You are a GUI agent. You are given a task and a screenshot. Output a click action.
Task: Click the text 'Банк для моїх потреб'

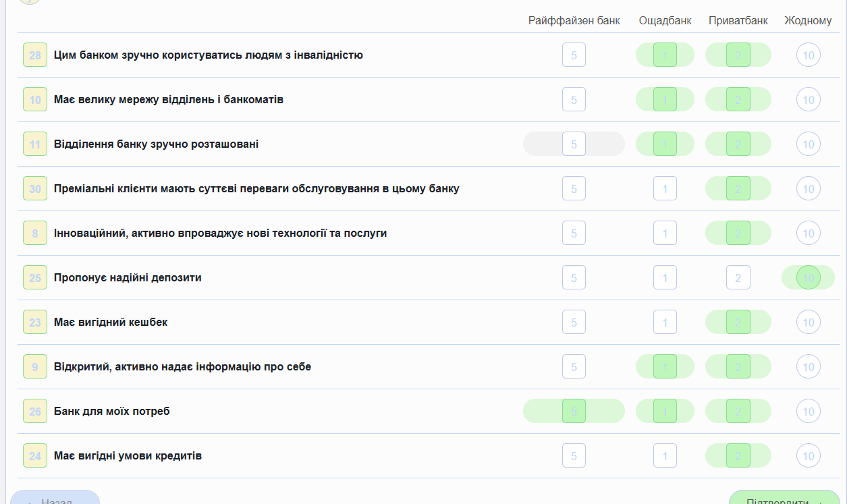tap(112, 411)
